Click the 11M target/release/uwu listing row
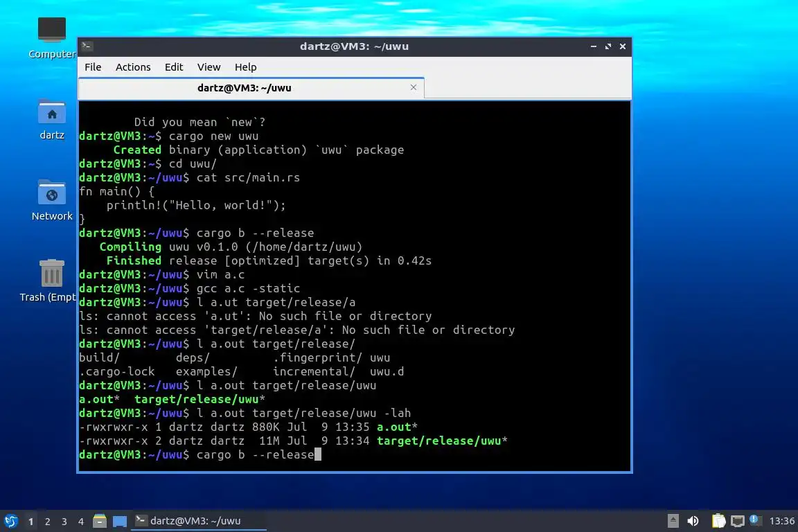798x532 pixels. pyautogui.click(x=293, y=441)
